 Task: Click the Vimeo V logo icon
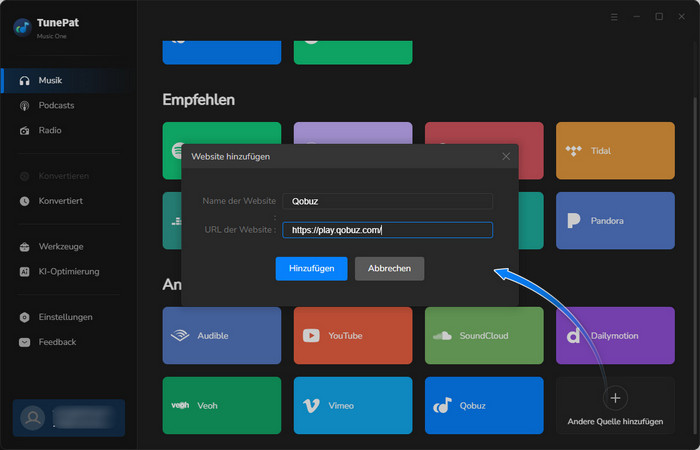point(311,406)
